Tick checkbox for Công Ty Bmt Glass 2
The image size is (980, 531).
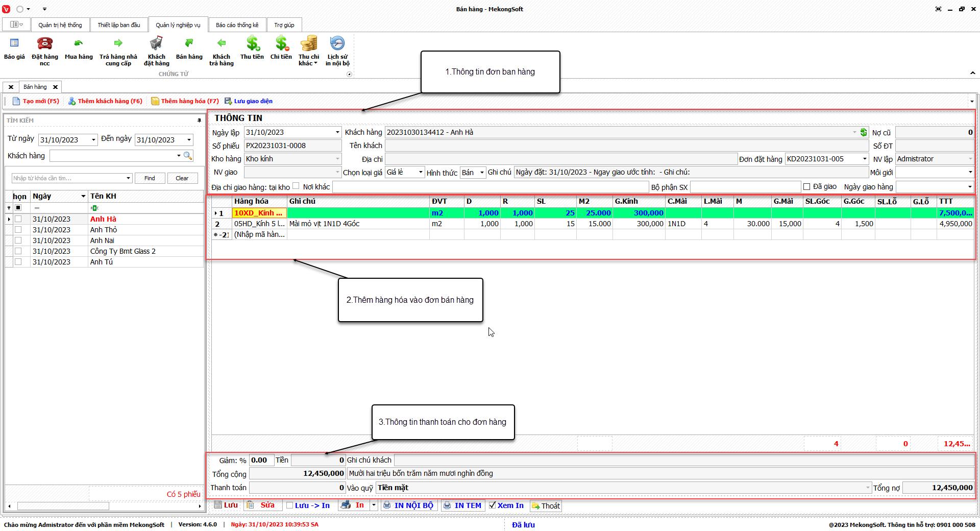coord(18,251)
